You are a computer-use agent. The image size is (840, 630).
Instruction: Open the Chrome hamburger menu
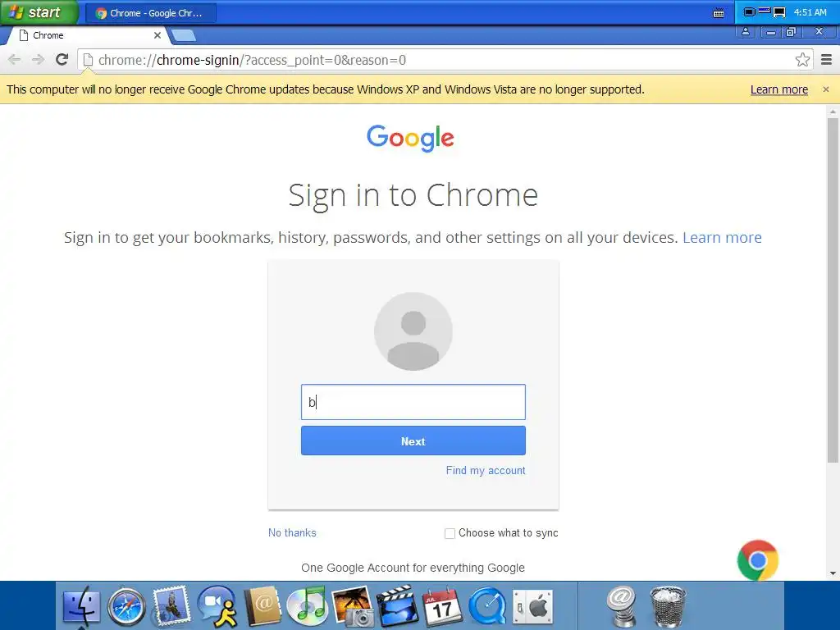pyautogui.click(x=827, y=59)
